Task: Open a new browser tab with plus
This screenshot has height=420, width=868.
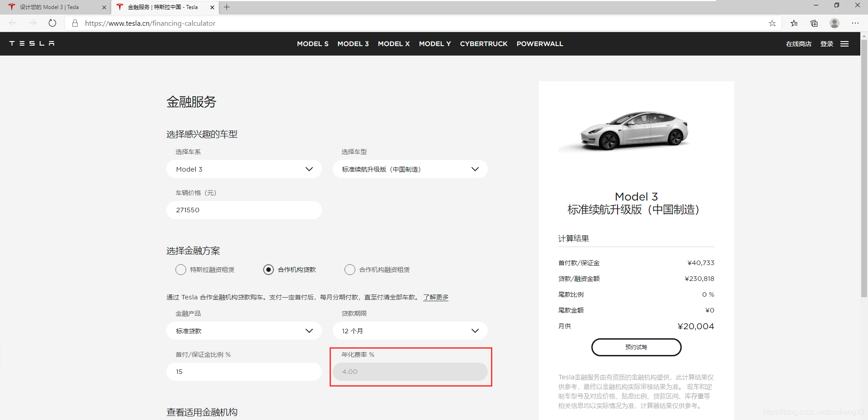Action: pos(227,7)
